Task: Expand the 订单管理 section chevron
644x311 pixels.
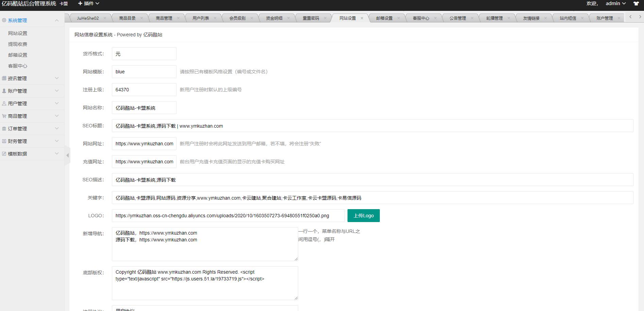Action: pos(57,129)
